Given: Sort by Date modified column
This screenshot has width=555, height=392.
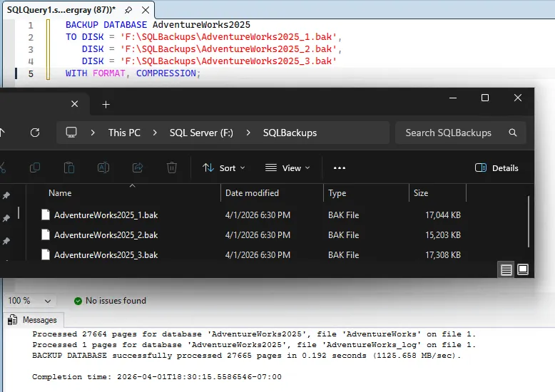Looking at the screenshot, I should [252, 193].
